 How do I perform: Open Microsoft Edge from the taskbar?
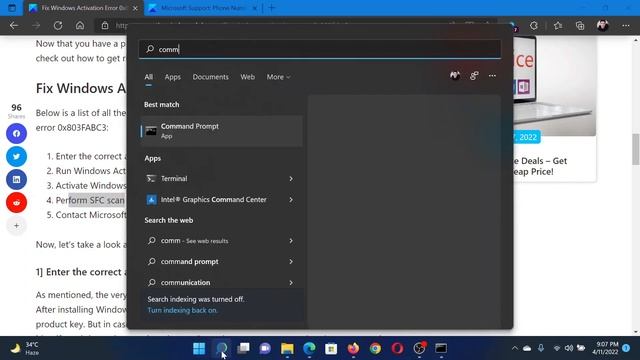(309, 348)
